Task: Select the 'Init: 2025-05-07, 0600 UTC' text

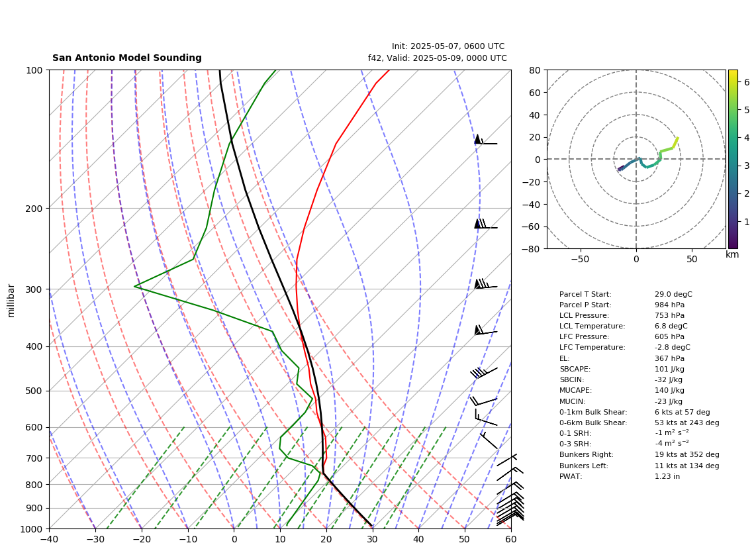Action: 448,46
